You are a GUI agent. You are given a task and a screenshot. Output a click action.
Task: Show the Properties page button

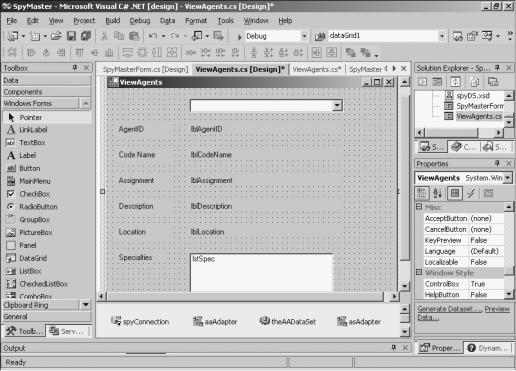point(455,193)
